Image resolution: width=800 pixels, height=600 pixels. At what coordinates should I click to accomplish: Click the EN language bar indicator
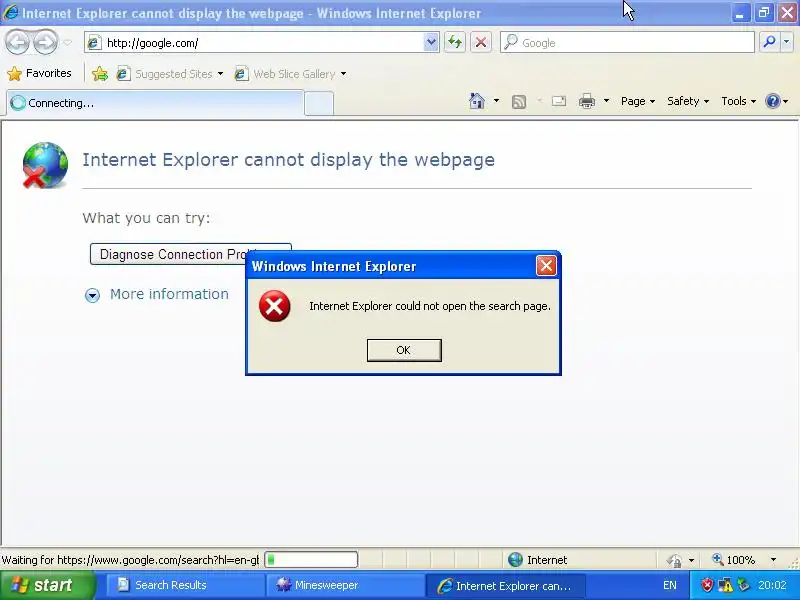point(669,585)
